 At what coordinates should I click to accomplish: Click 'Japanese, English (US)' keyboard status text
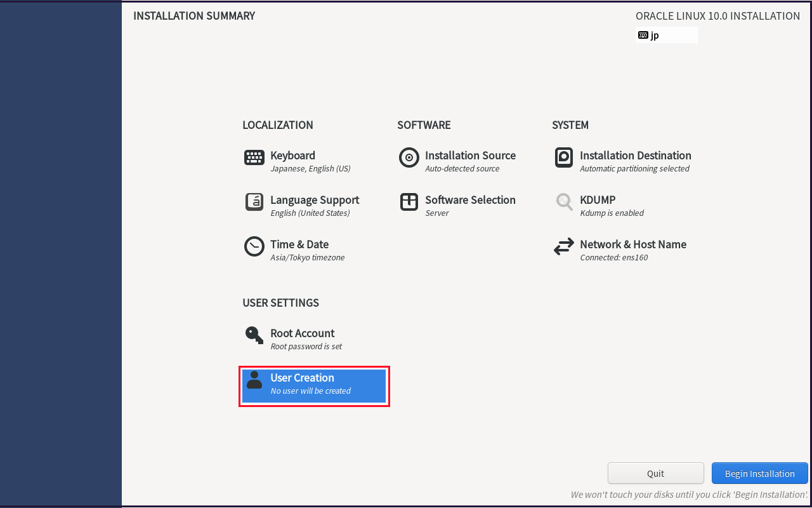pos(310,169)
